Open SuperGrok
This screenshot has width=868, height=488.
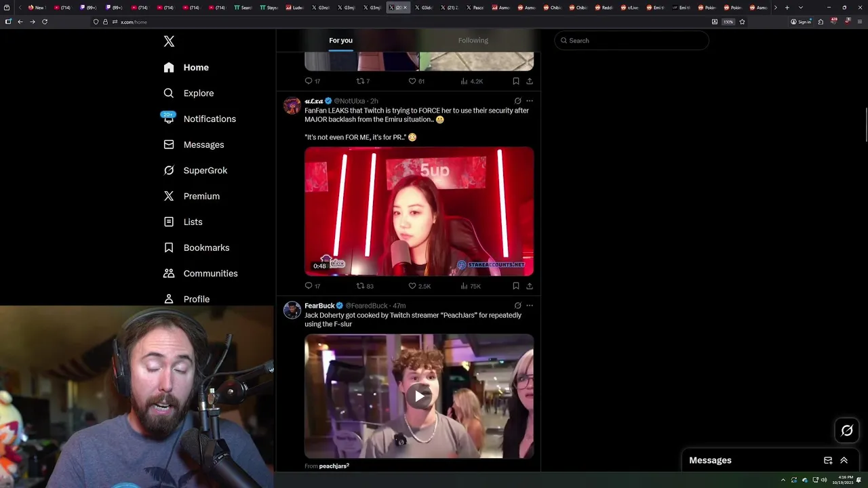[x=195, y=170]
